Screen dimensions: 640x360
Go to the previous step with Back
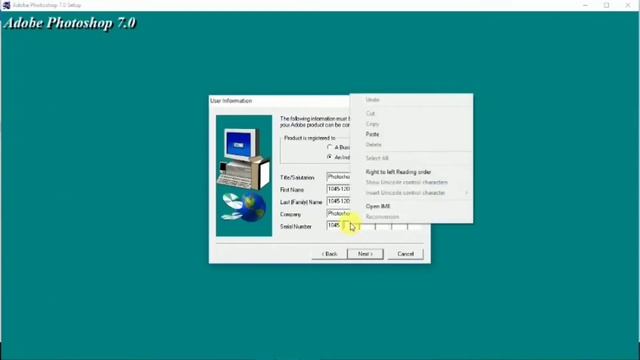329,254
